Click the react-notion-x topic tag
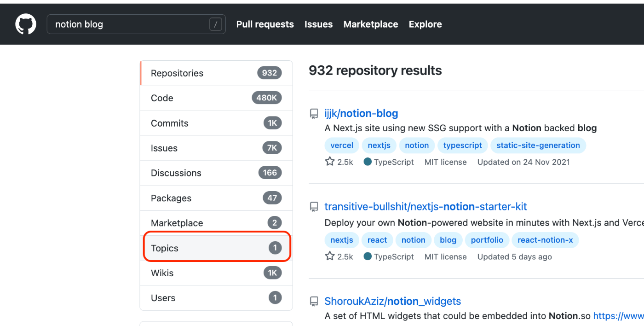Screen dimensions: 644x326 545,240
